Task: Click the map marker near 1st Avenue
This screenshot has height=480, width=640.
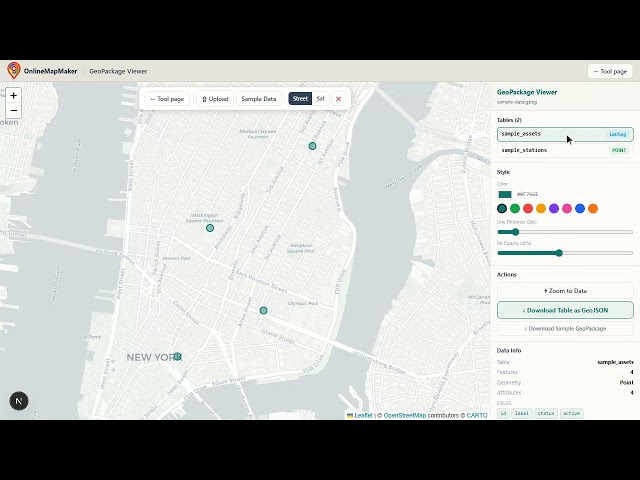Action: (x=312, y=146)
